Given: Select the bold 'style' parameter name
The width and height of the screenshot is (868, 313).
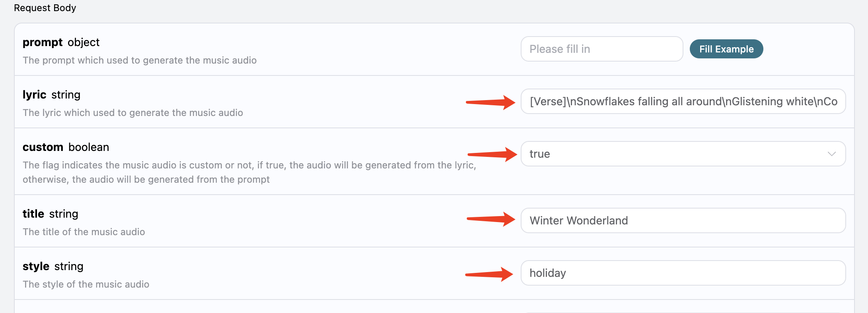Looking at the screenshot, I should pyautogui.click(x=36, y=266).
